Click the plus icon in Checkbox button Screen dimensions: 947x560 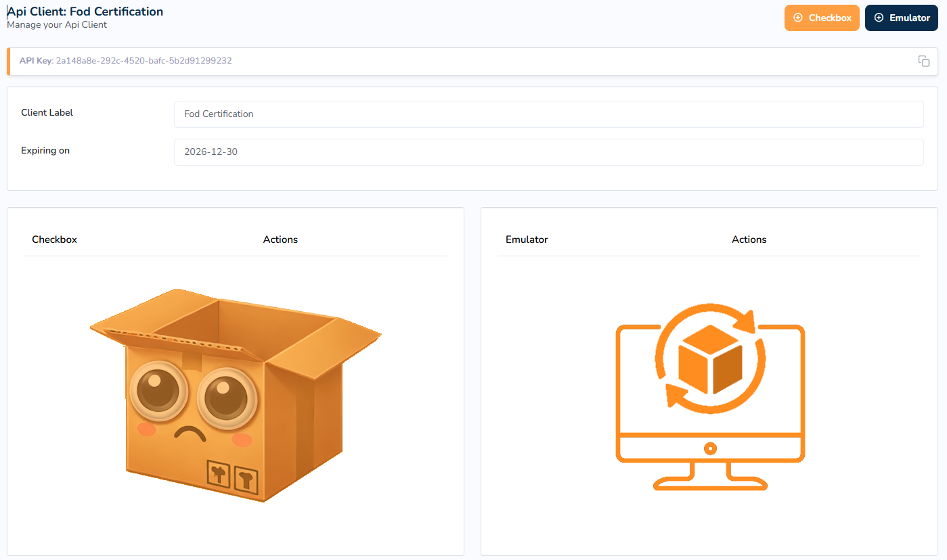(x=797, y=18)
